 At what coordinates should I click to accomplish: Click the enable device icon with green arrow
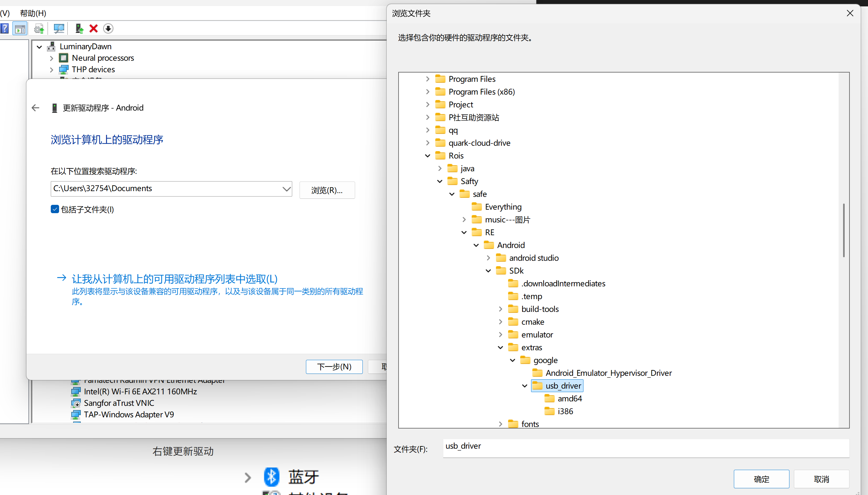(79, 28)
